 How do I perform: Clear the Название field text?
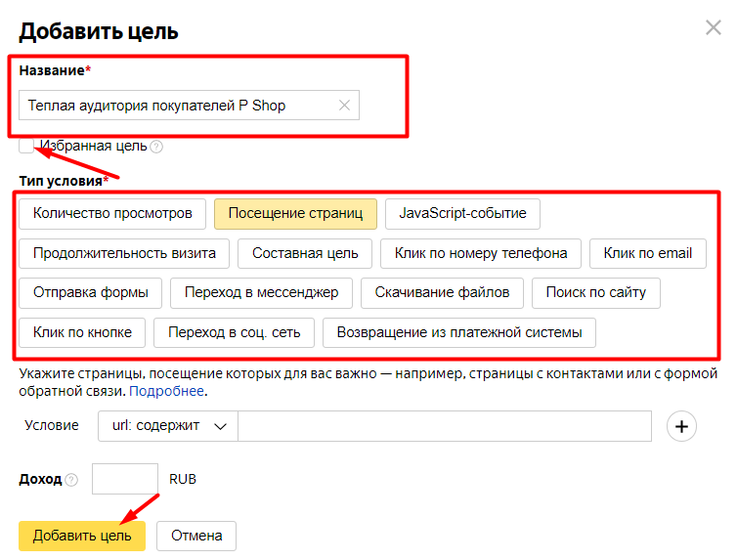coord(344,106)
